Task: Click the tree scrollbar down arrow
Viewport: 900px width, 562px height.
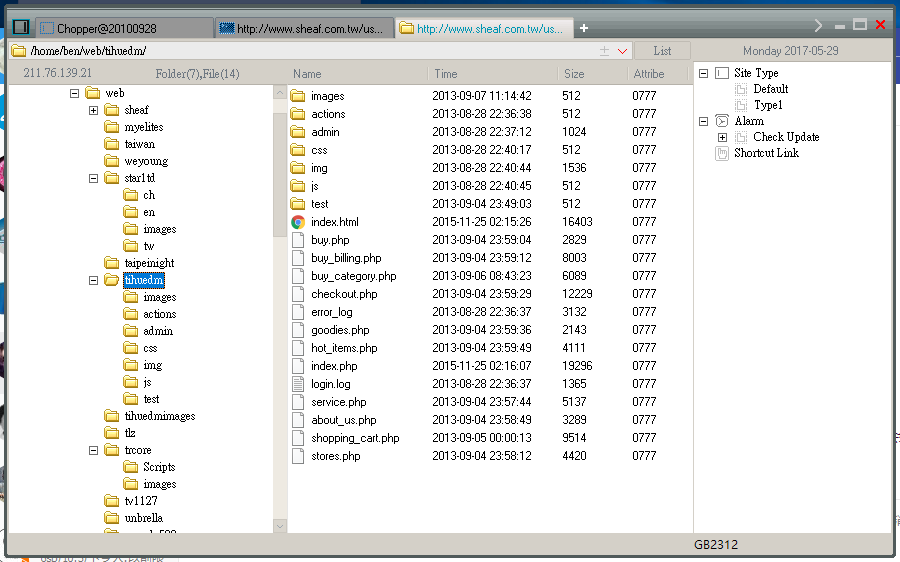Action: [x=280, y=526]
